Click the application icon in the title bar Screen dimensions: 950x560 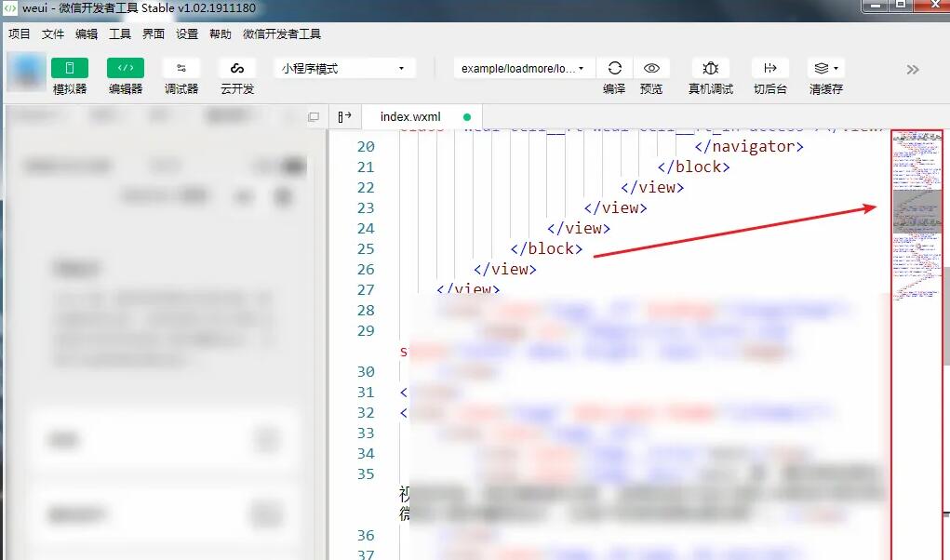coord(9,7)
